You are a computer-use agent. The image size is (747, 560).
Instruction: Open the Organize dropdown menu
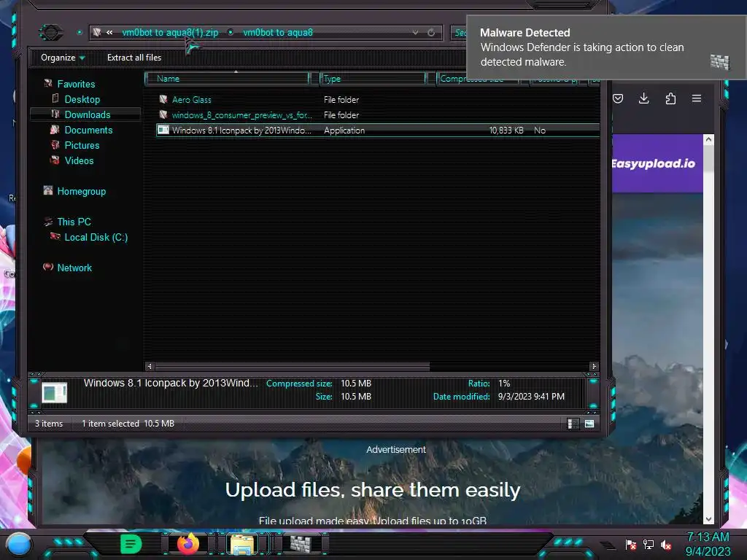click(63, 58)
